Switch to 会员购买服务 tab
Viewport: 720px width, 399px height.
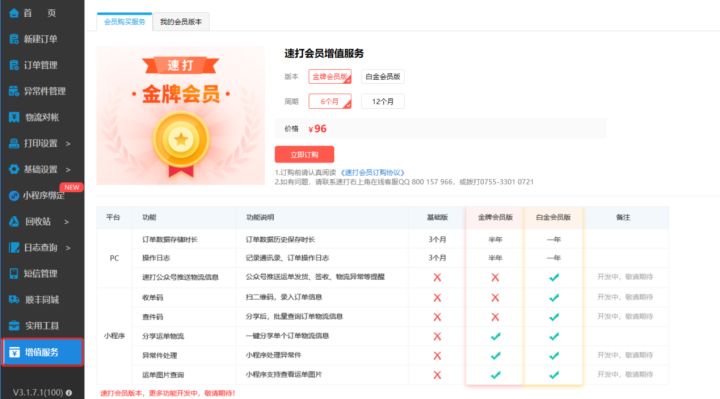coord(124,22)
